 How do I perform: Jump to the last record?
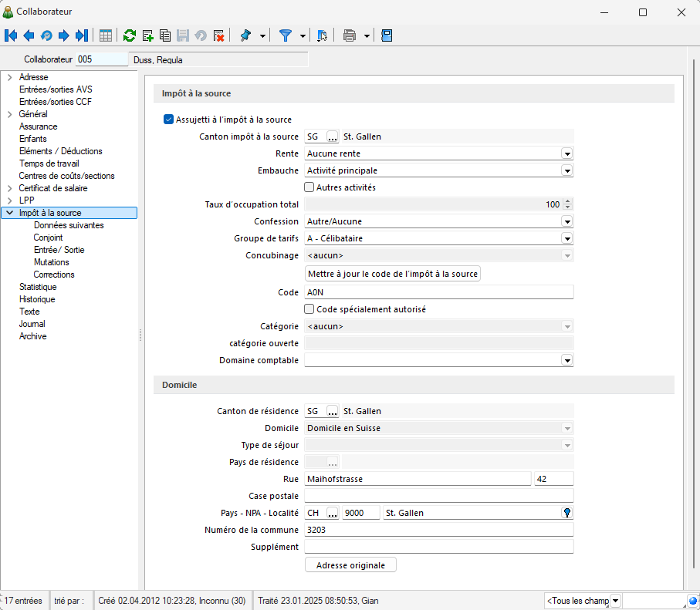pos(81,35)
